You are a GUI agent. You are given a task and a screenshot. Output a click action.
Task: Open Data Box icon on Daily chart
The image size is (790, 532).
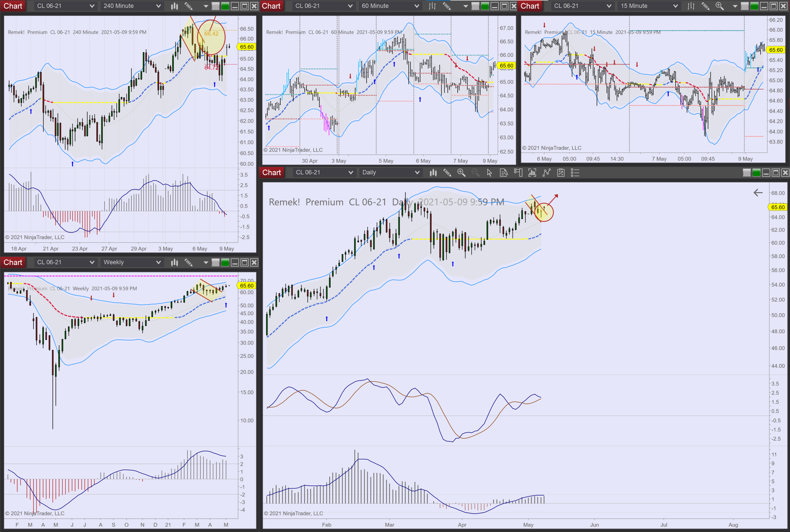pyautogui.click(x=504, y=173)
